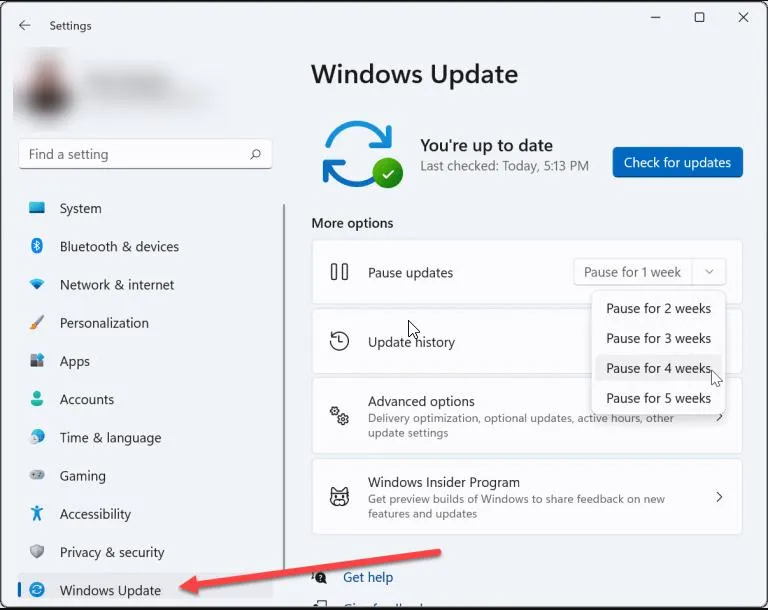Click the Privacy & security shield icon
Screen dimensions: 768x610
click(x=37, y=552)
